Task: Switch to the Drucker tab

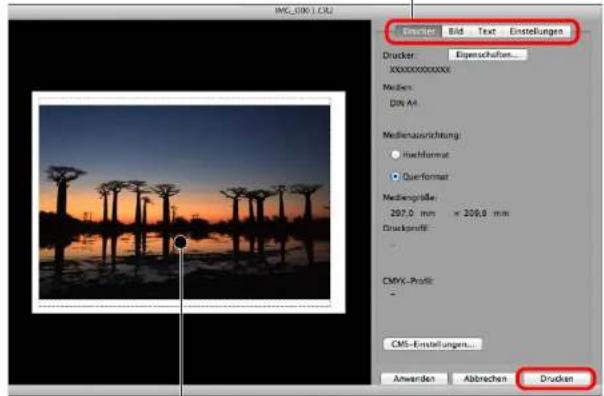Action: pos(419,31)
